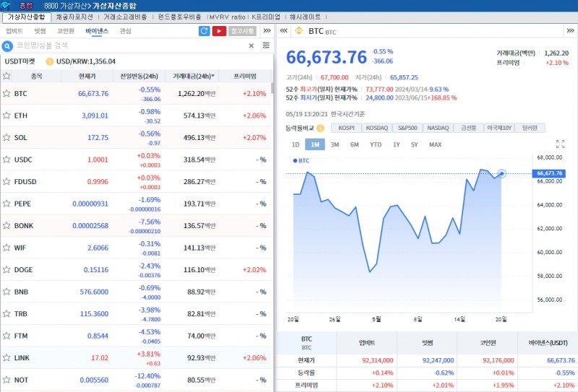Viewport: 578px width, 392px height.
Task: Star the TRB row as favorite
Action: (x=7, y=313)
